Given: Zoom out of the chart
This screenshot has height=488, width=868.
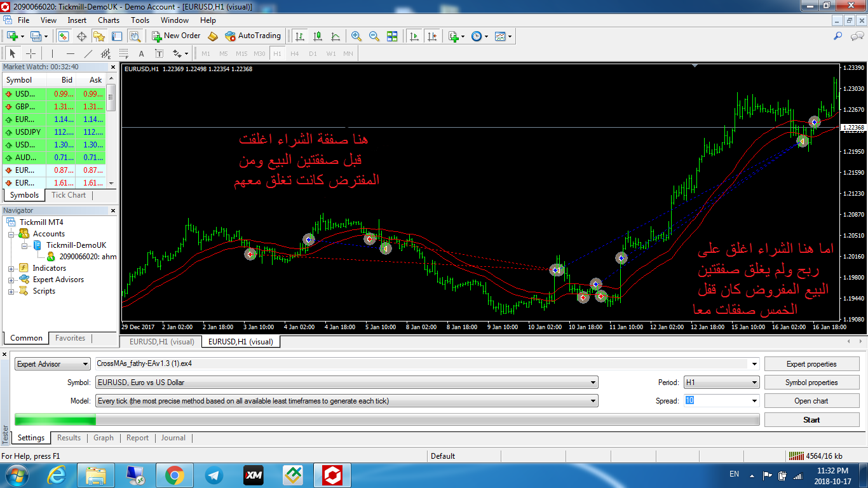Looking at the screenshot, I should [x=374, y=36].
